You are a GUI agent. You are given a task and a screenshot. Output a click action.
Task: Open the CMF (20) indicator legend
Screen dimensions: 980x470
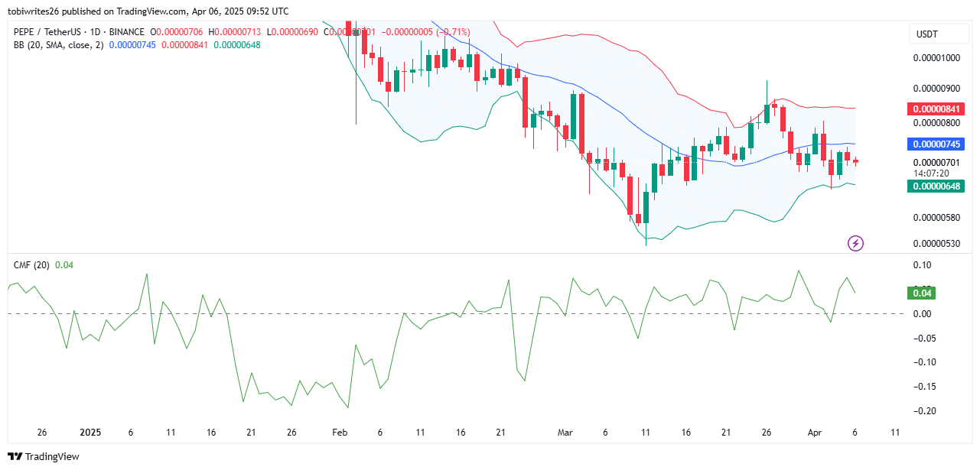point(31,265)
